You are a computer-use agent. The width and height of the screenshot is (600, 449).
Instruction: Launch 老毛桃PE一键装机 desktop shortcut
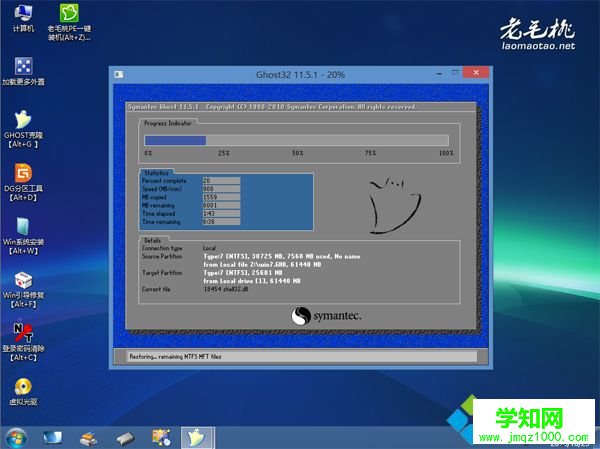pos(69,22)
